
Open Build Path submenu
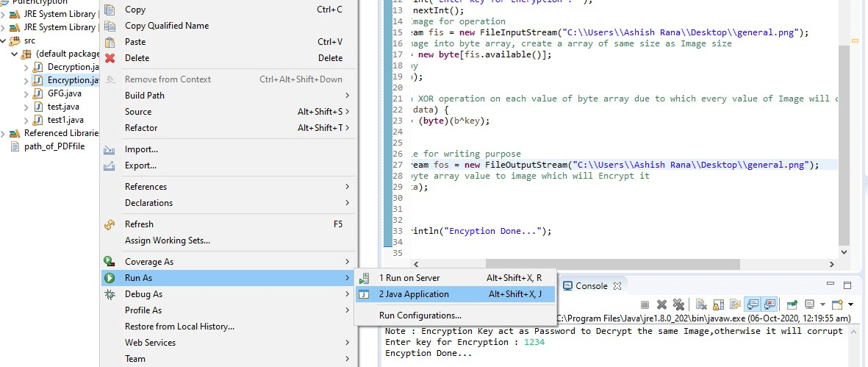pyautogui.click(x=230, y=95)
